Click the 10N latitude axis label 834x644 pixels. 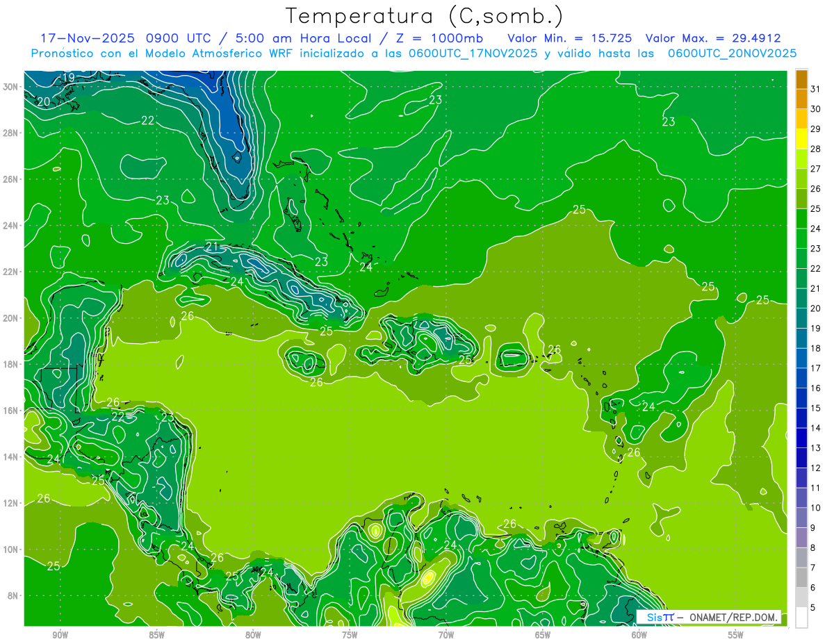point(12,550)
